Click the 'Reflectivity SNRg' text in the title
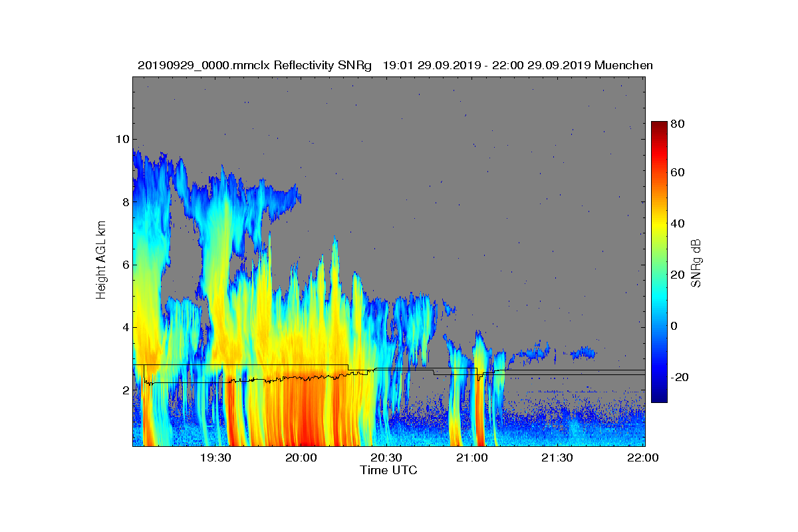This screenshot has height=532, width=798. [x=322, y=65]
